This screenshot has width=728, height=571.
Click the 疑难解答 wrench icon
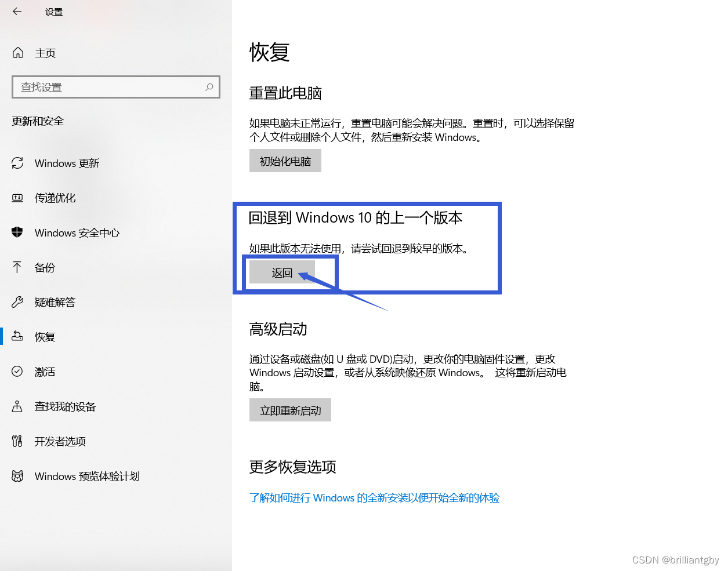click(17, 302)
